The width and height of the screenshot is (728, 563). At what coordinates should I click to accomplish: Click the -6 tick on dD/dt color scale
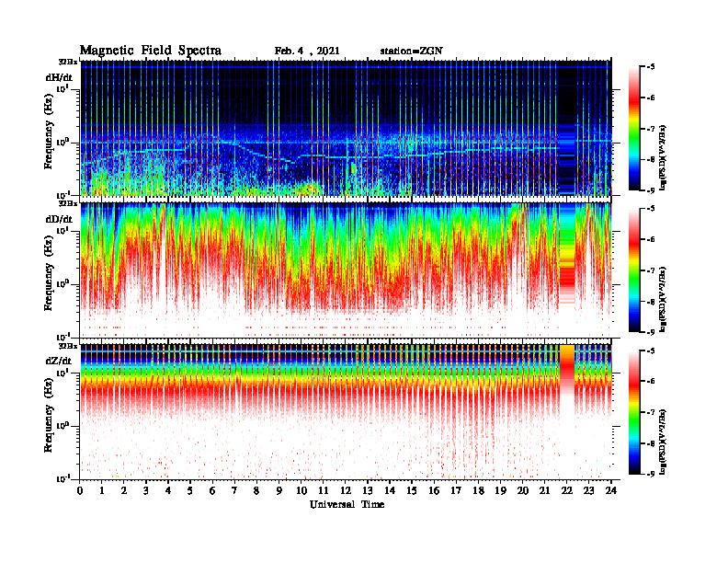[651, 240]
